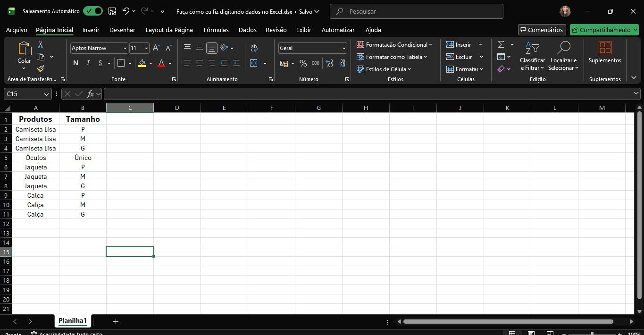
Task: Toggle bold N formatting
Action: click(x=75, y=63)
